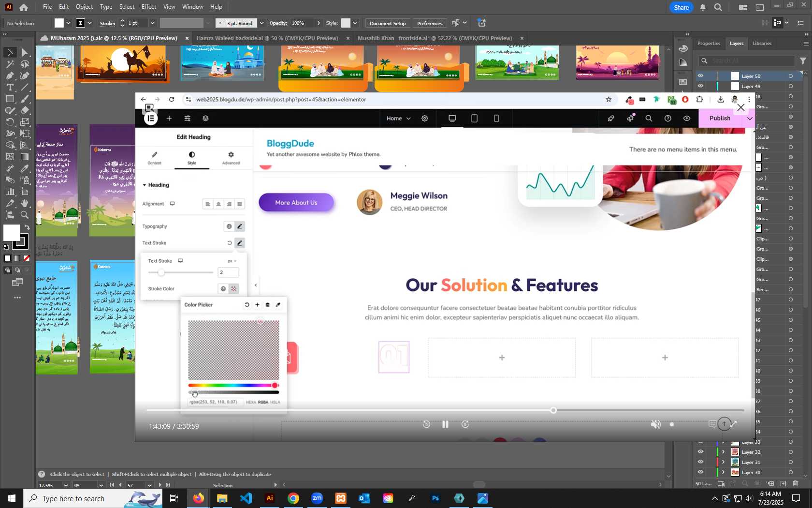Switch to the Properties panel tab
This screenshot has height=508, width=812.
click(709, 43)
